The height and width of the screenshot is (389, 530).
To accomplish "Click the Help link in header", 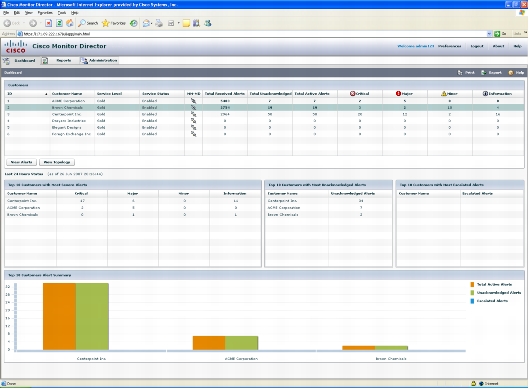I will coord(517,46).
